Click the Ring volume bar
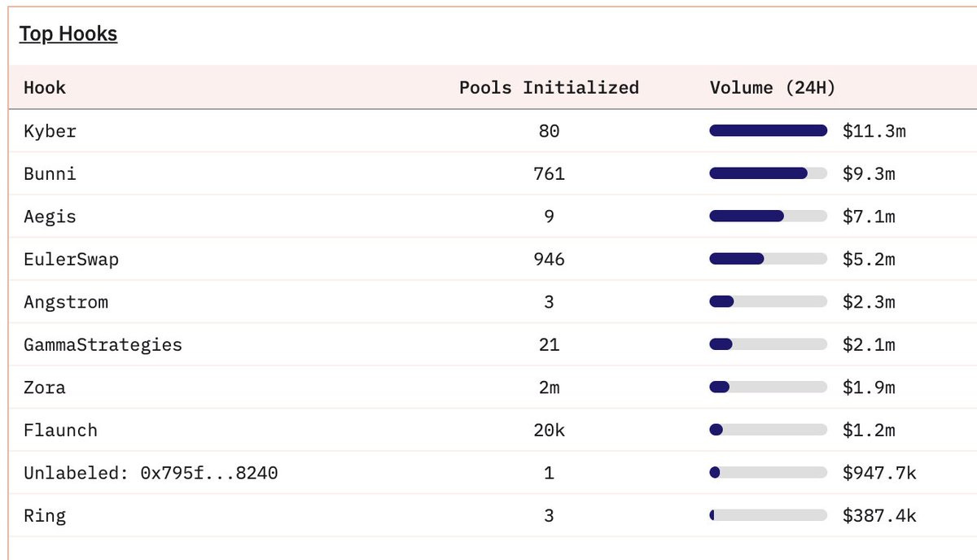The height and width of the screenshot is (560, 977). [769, 515]
